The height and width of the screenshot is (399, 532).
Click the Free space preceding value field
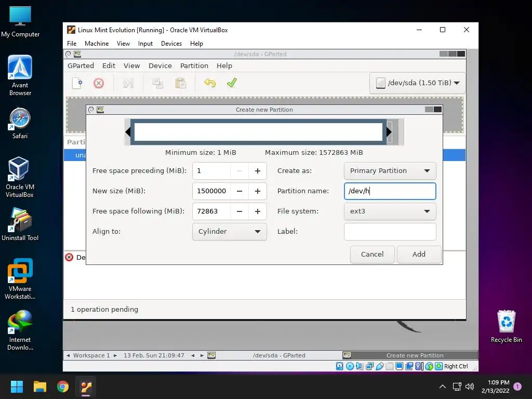click(211, 171)
